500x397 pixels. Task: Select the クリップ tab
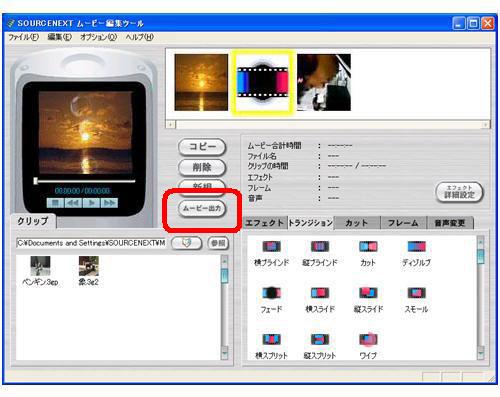point(33,221)
